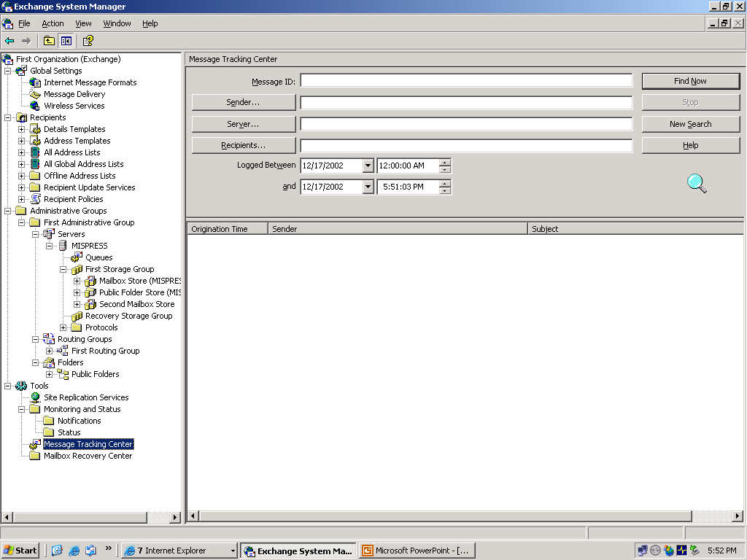Click the All Address Lists book icon
The height and width of the screenshot is (560, 747).
point(35,152)
